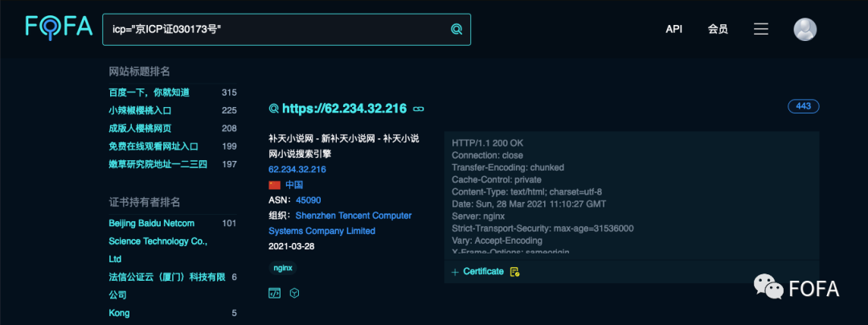
Task: Click the 证书持有者排名 heading
Action: tap(145, 202)
